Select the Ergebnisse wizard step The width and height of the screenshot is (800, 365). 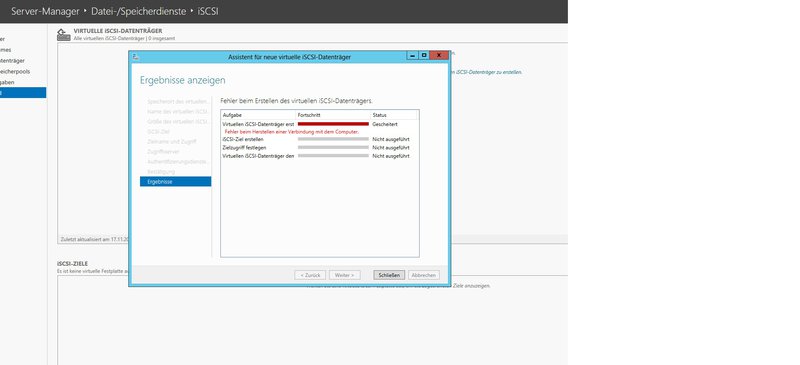pos(176,182)
